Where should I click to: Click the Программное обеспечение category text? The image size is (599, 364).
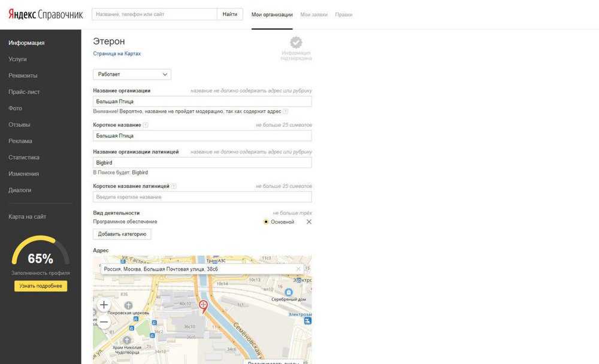(125, 222)
